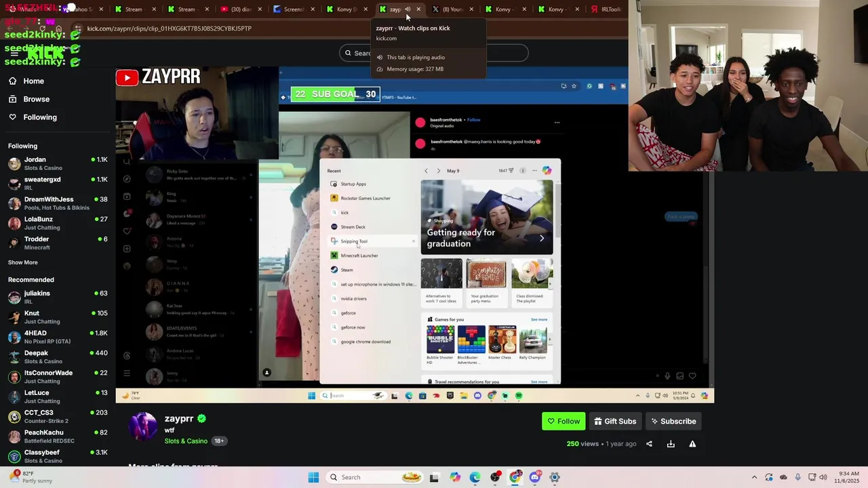The image size is (868, 488).
Task: Open zayprr profile avatar below clip
Action: (143, 426)
